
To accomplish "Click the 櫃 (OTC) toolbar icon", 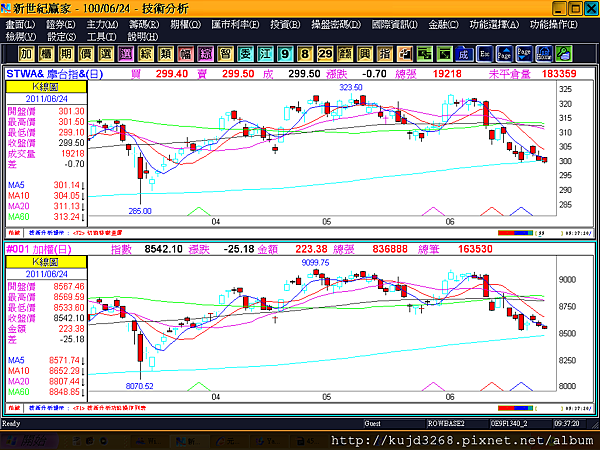I will point(46,54).
